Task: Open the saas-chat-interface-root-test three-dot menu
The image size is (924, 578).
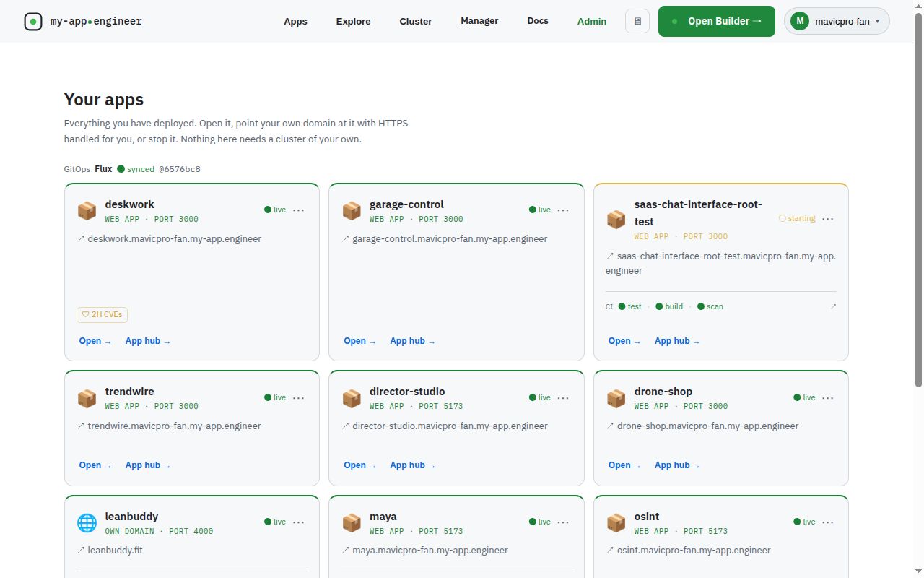Action: pos(828,219)
